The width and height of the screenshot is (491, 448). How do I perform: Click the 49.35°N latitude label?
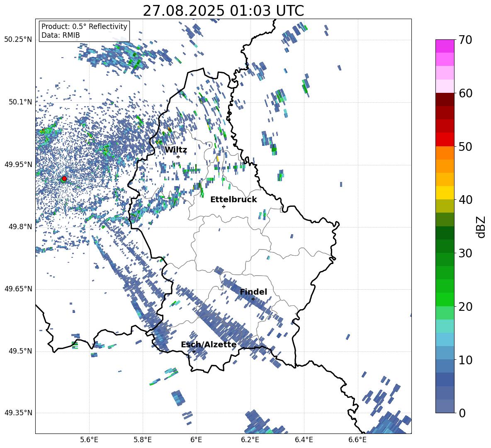(x=18, y=413)
